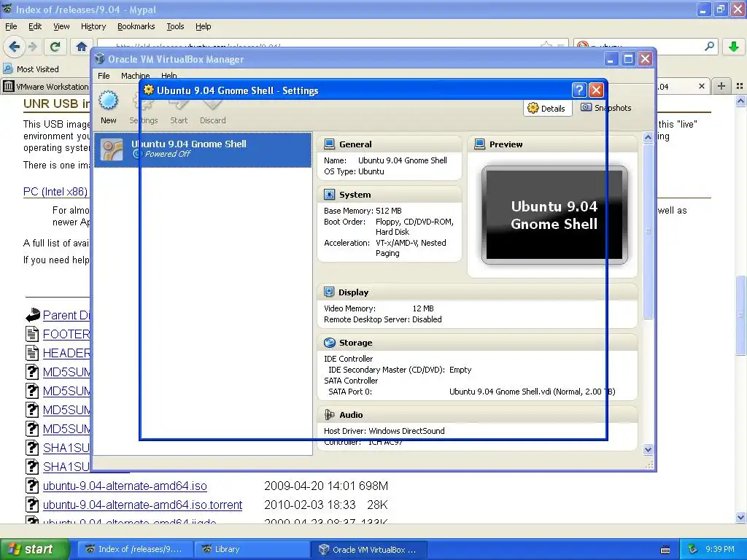Open the HEADER file link
Viewport: 747px width, 560px height.
66,353
